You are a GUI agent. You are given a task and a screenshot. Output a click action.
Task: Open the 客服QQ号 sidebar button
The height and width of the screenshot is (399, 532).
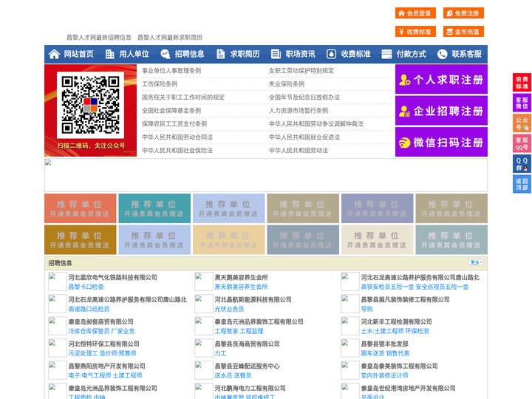(522, 143)
